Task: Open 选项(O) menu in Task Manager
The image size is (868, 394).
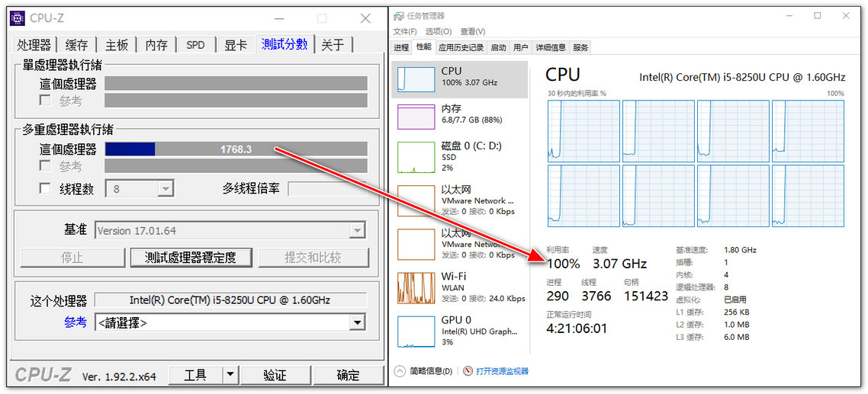Action: (439, 31)
